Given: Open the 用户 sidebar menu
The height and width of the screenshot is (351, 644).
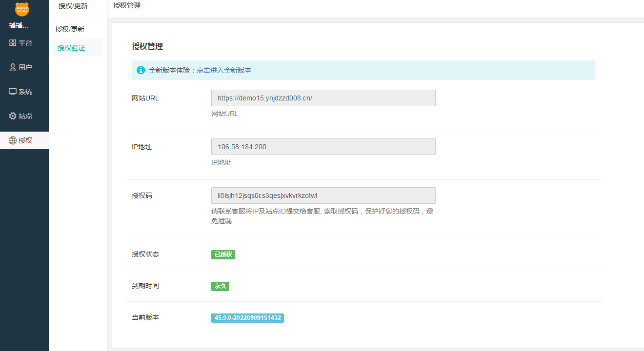Looking at the screenshot, I should [24, 67].
